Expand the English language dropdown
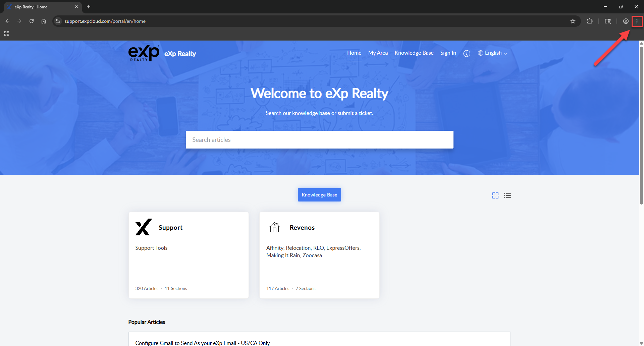Viewport: 644px width, 346px height. (493, 53)
